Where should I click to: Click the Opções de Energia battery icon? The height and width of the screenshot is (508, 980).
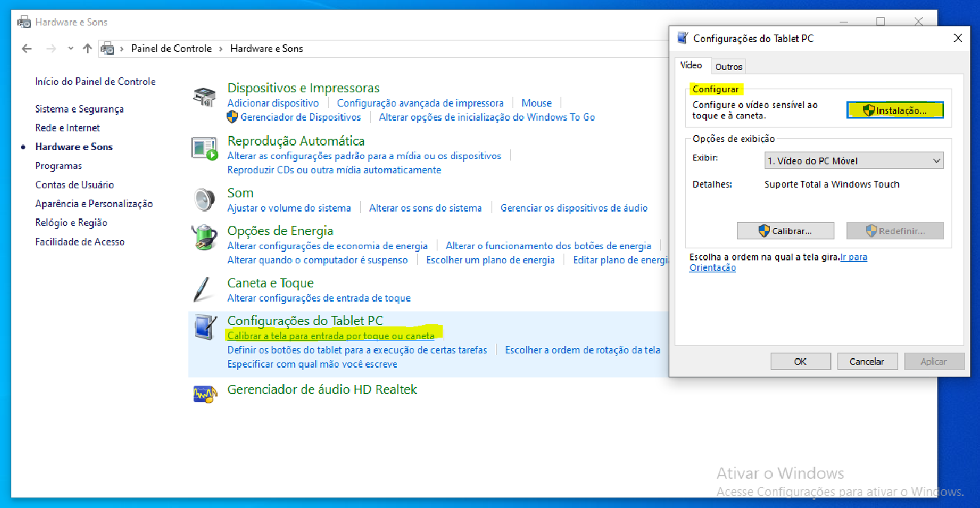tap(204, 238)
